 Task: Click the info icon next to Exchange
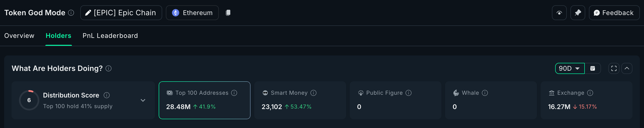[x=590, y=93]
